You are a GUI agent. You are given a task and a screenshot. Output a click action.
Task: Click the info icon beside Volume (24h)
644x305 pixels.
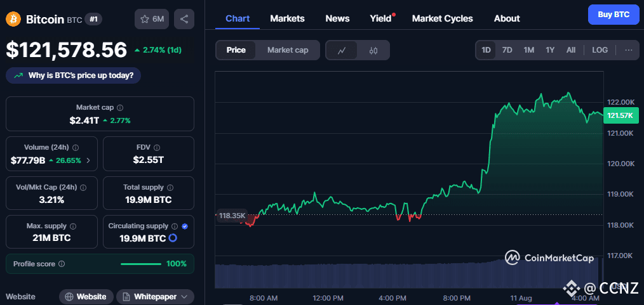tap(76, 147)
